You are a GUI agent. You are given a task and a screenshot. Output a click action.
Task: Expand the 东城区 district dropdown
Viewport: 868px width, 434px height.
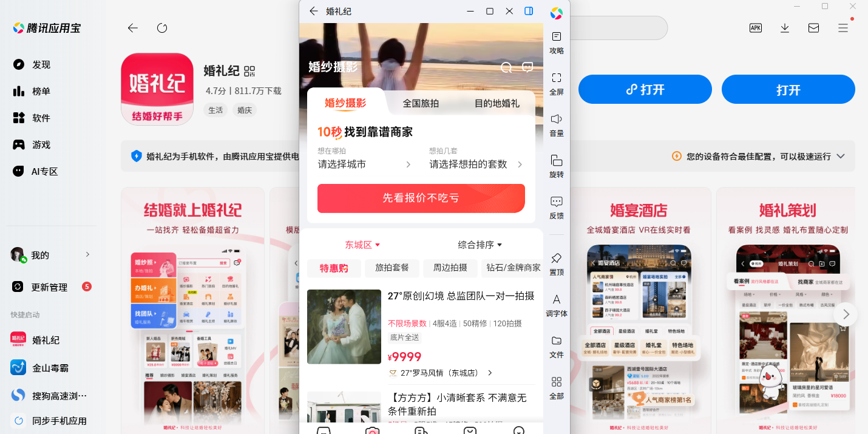tap(362, 245)
